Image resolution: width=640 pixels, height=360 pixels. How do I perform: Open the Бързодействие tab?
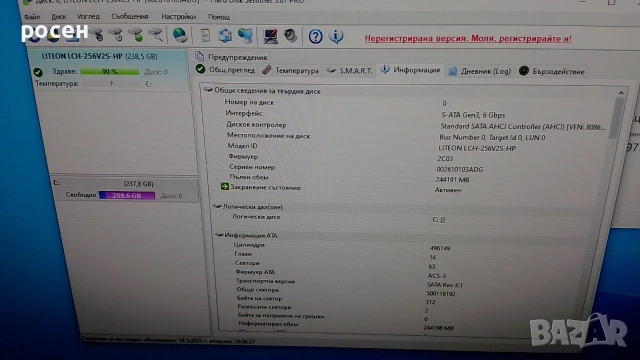coord(552,71)
